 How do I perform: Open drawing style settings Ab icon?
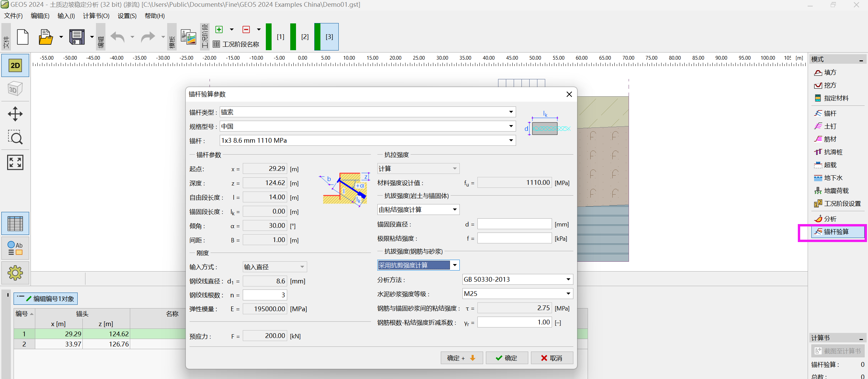click(x=15, y=248)
